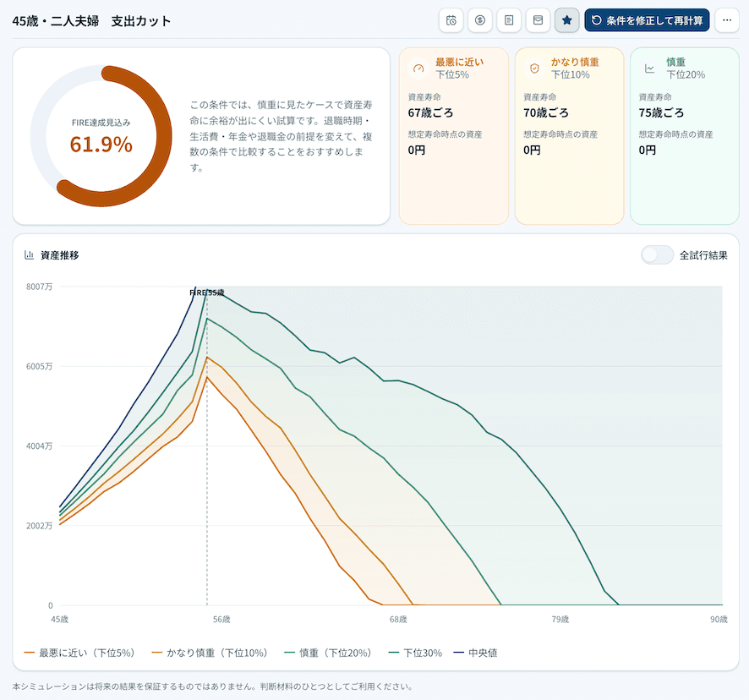Click the bar chart icon beside 資産推移
The image size is (749, 700).
click(x=29, y=255)
